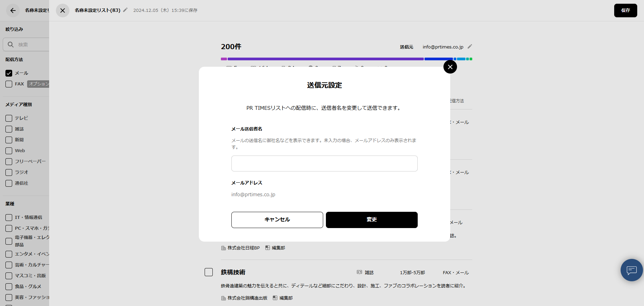Viewport: 644px width, 306px height.
Task: Close the list panel with X icon
Action: 63,11
